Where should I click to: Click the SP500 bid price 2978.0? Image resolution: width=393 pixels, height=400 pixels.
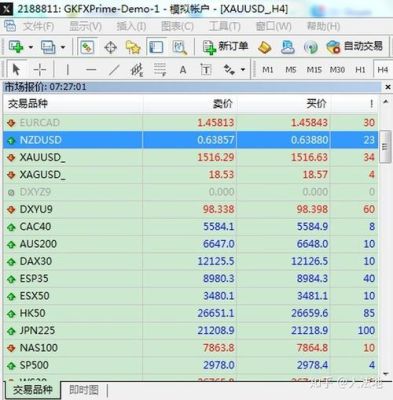pos(219,365)
